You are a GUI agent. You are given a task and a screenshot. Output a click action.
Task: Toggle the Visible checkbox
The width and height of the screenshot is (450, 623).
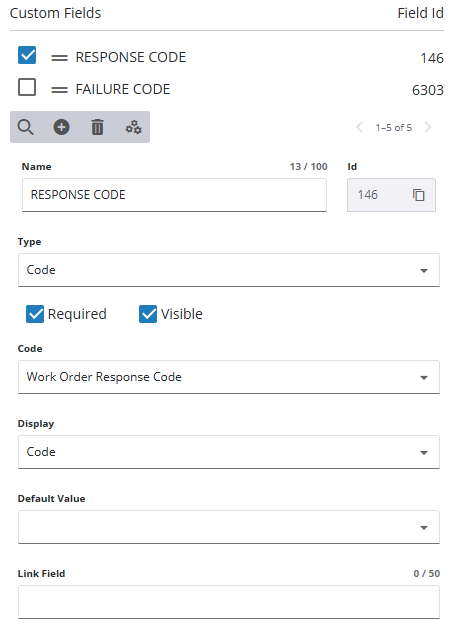[x=148, y=314]
